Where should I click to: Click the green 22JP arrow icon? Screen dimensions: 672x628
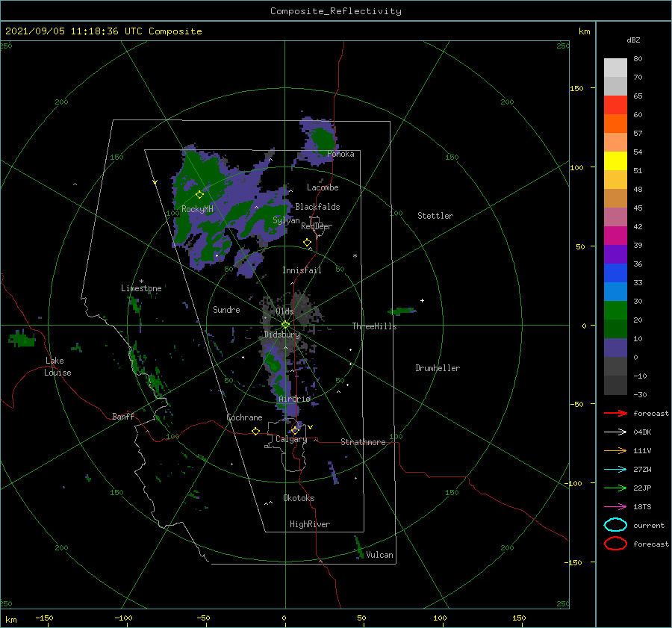click(615, 488)
